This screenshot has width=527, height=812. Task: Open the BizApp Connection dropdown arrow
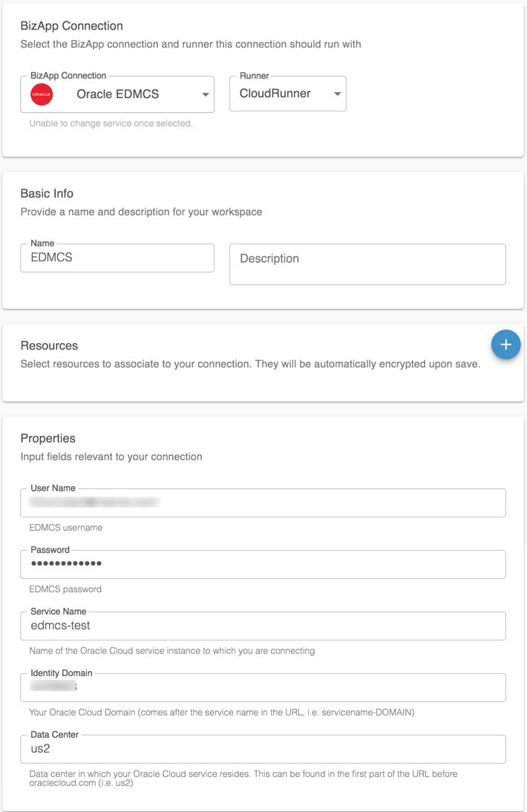click(206, 95)
